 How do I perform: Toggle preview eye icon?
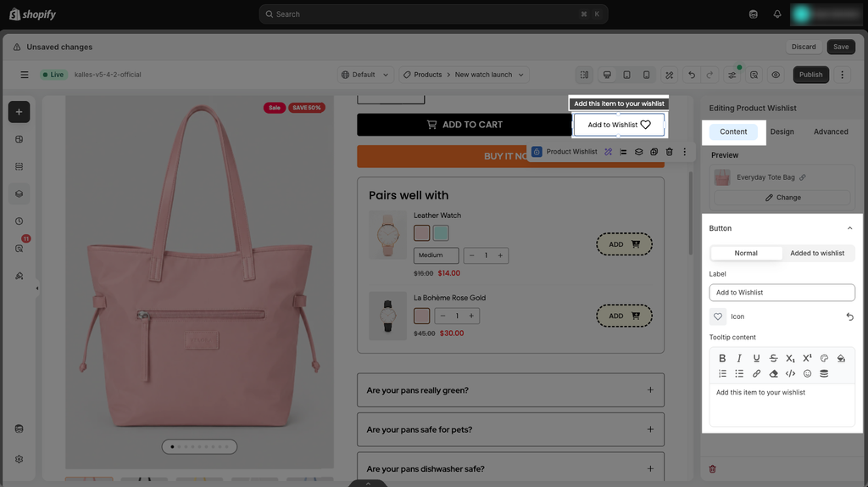(776, 75)
